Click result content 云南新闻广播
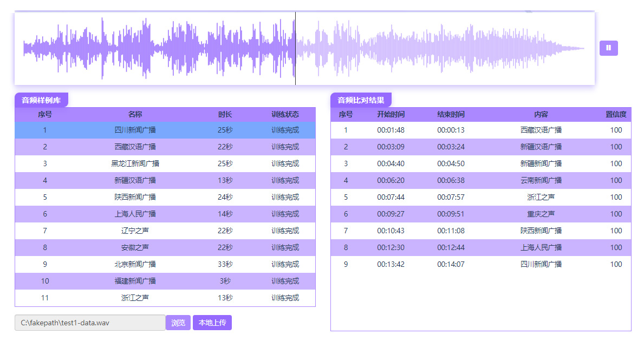 tap(541, 181)
